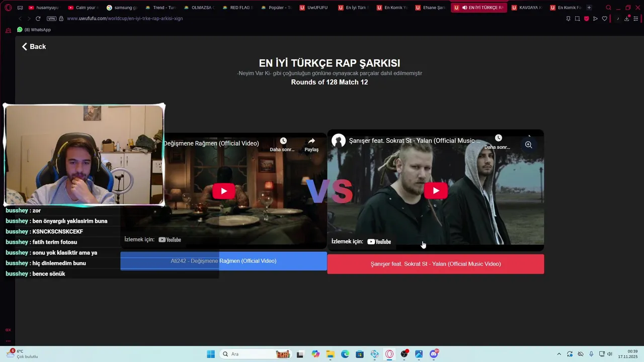644x362 pixels.
Task: Click Paylaş share icon on left video
Action: (311, 144)
